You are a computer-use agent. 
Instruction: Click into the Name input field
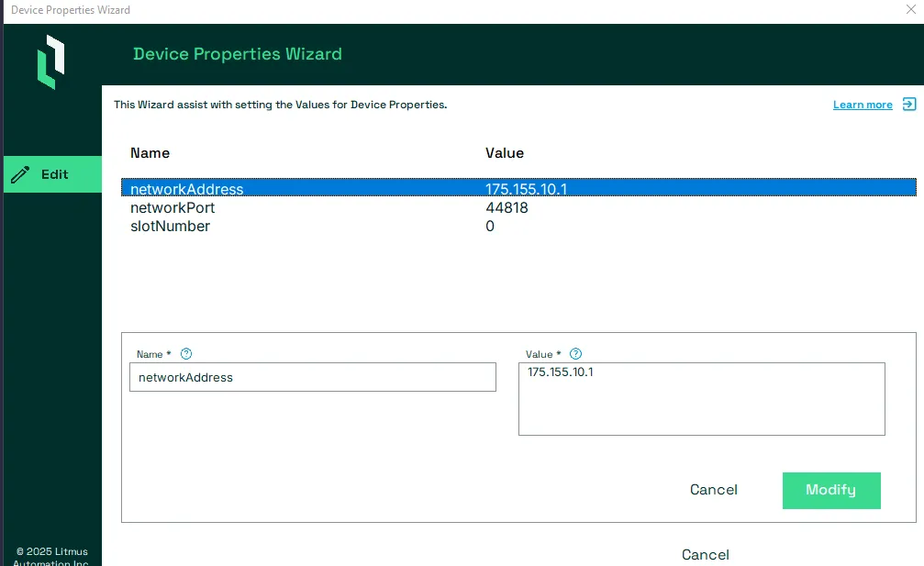(313, 377)
